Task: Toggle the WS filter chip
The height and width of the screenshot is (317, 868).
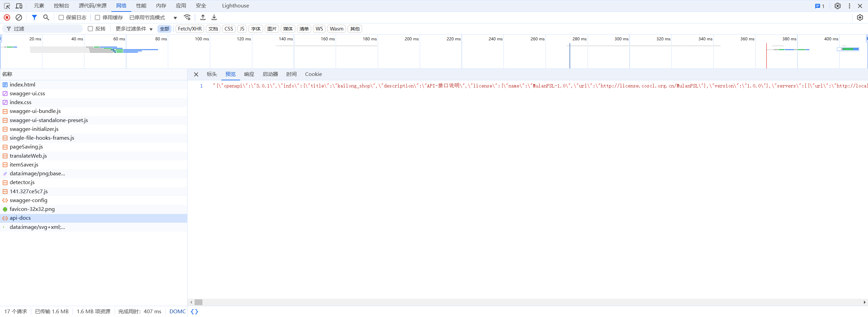Action: click(x=319, y=29)
